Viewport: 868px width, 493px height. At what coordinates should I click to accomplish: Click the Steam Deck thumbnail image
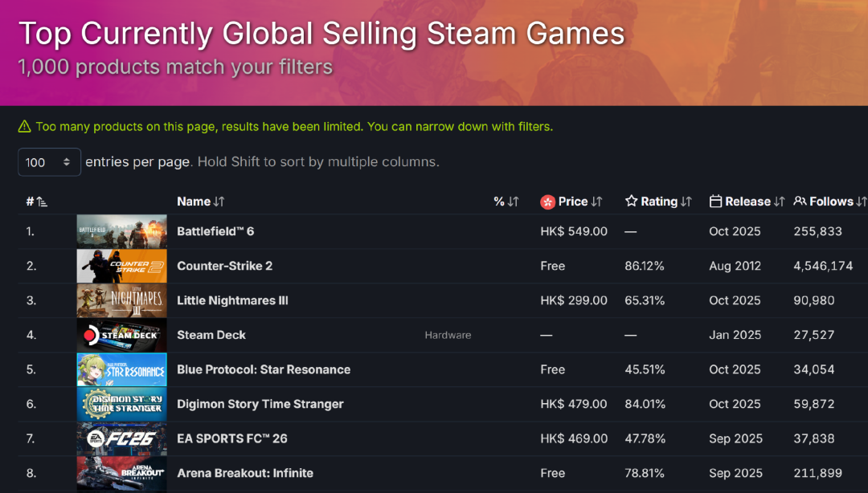pyautogui.click(x=121, y=336)
